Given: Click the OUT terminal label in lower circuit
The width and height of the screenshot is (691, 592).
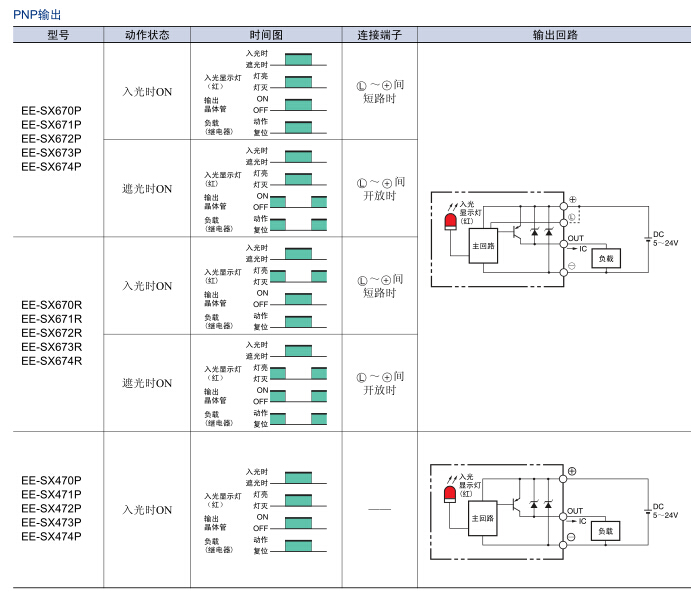Looking at the screenshot, I should (x=575, y=510).
